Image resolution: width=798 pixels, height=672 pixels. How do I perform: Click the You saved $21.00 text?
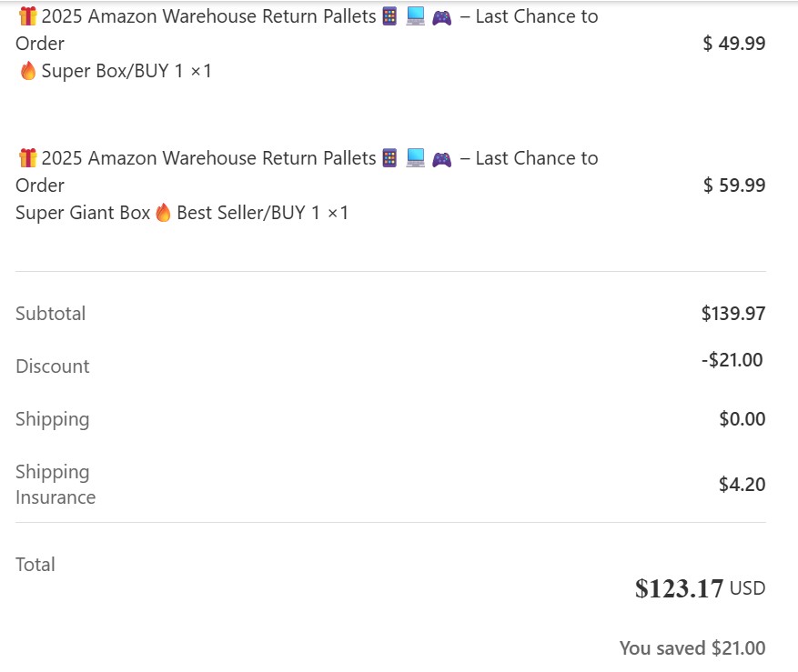click(692, 648)
